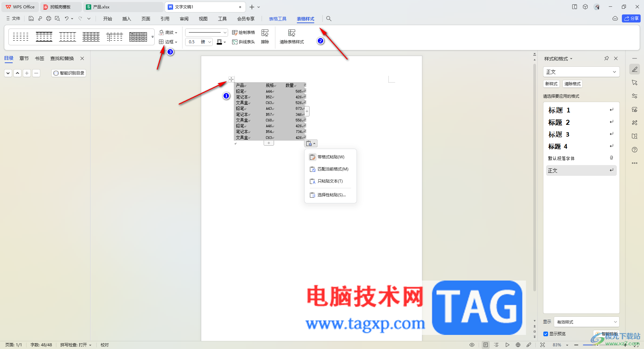The height and width of the screenshot is (349, 644).
Task: Switch to the 查找和替换 navigation tab
Action: [62, 58]
